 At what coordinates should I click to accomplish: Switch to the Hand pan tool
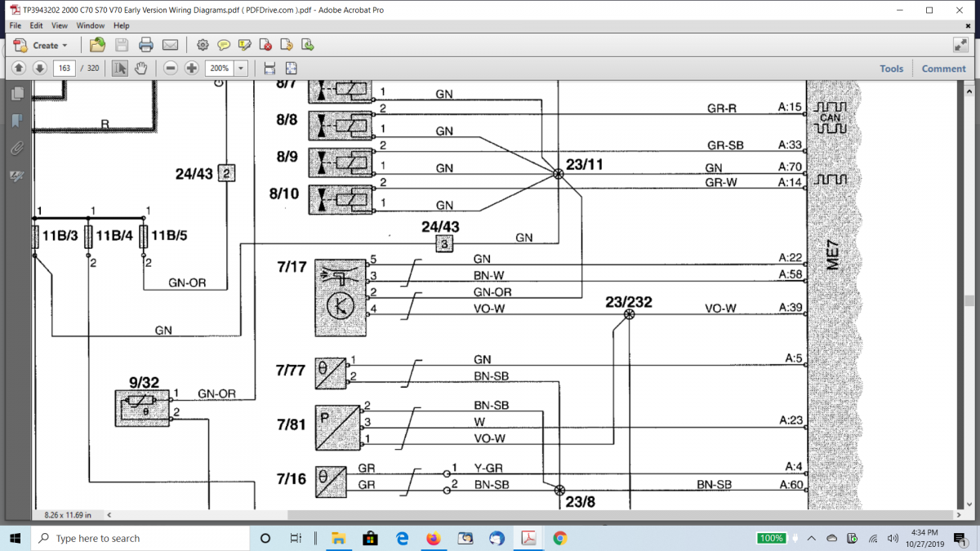click(x=140, y=69)
